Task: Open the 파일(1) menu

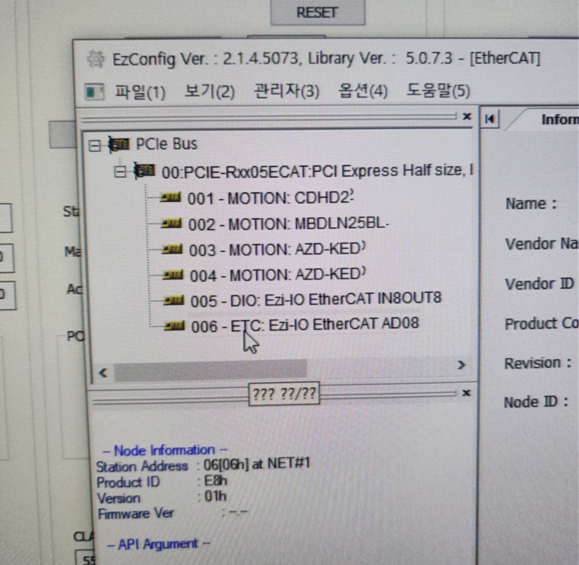Action: [x=140, y=91]
